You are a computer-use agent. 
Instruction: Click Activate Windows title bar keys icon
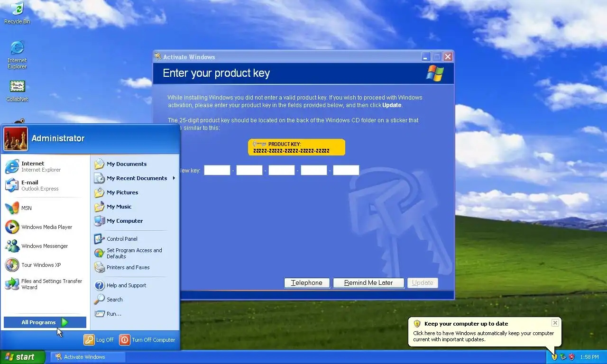tap(158, 57)
